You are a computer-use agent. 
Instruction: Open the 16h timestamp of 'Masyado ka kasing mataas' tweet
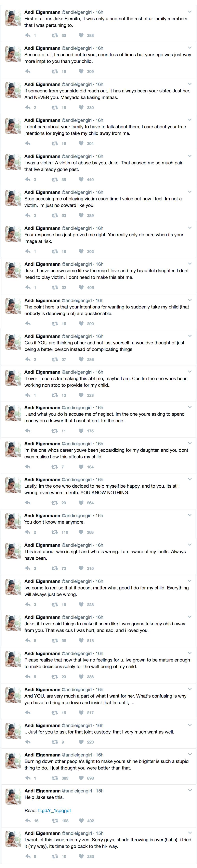click(x=99, y=84)
